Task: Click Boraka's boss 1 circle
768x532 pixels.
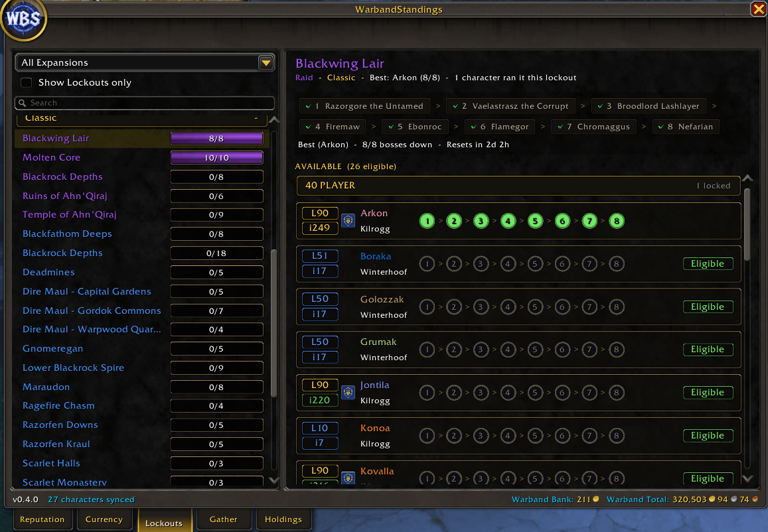Action: [x=427, y=264]
